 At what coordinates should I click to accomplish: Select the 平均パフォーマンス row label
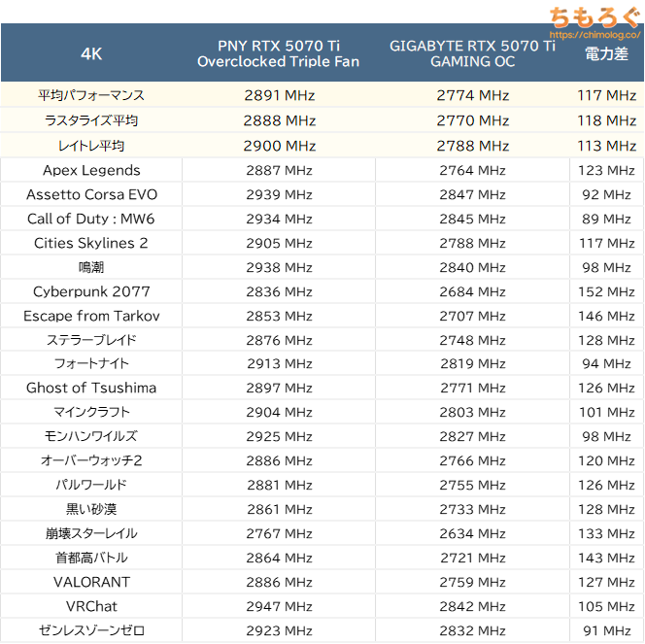[x=91, y=95]
